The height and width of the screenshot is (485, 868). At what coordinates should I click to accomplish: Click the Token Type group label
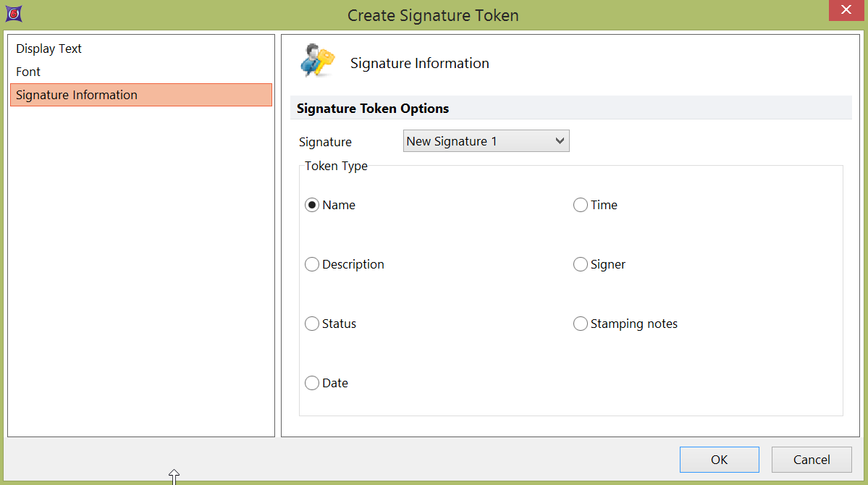(336, 166)
